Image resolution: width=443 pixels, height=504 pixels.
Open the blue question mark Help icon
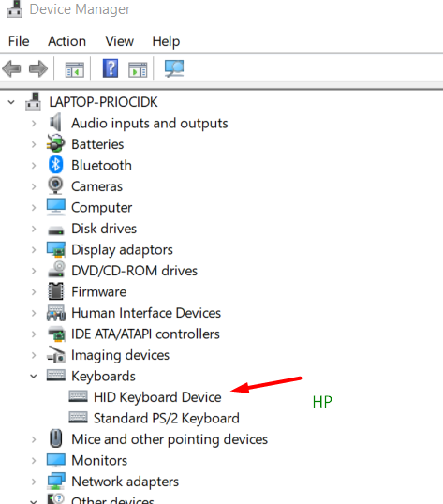(111, 68)
